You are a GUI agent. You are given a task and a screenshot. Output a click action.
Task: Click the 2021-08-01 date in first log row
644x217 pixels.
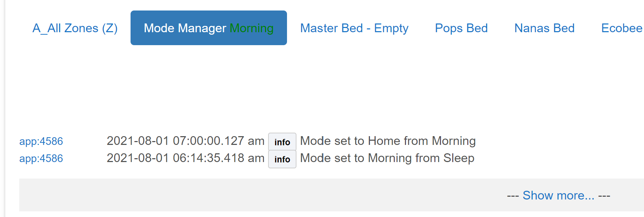(138, 141)
